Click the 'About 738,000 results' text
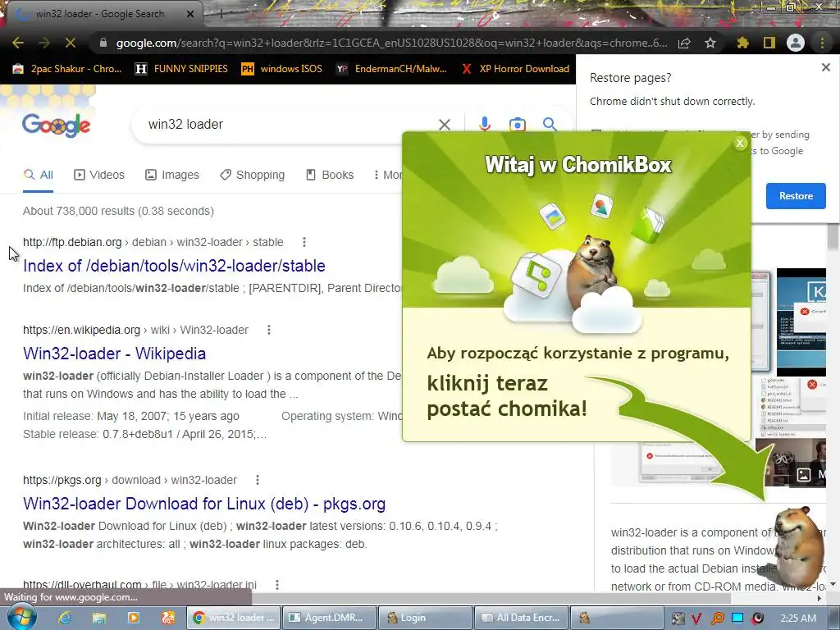 click(118, 211)
